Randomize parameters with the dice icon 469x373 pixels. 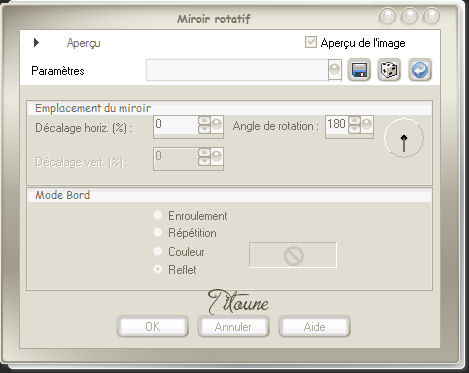pyautogui.click(x=389, y=70)
